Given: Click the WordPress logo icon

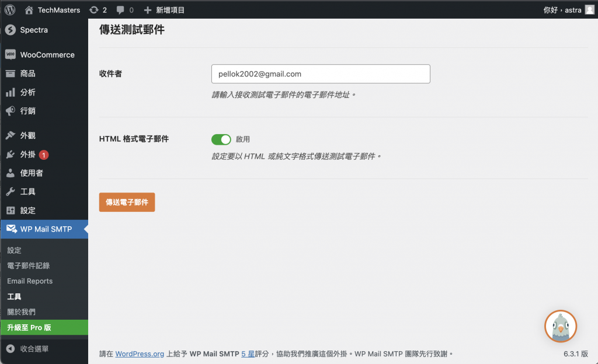Looking at the screenshot, I should point(10,10).
